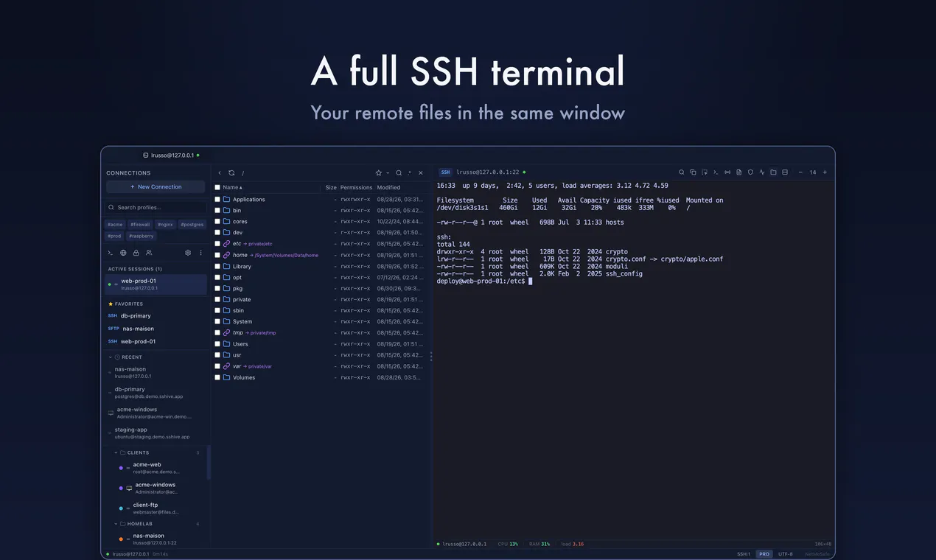Sort files by Name column

click(232, 187)
